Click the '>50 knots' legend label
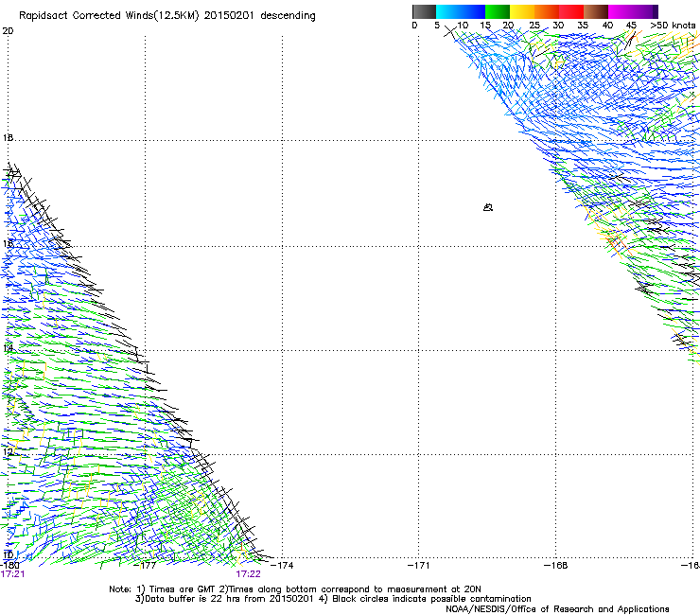Image resolution: width=700 pixels, height=615 pixels. pyautogui.click(x=674, y=26)
